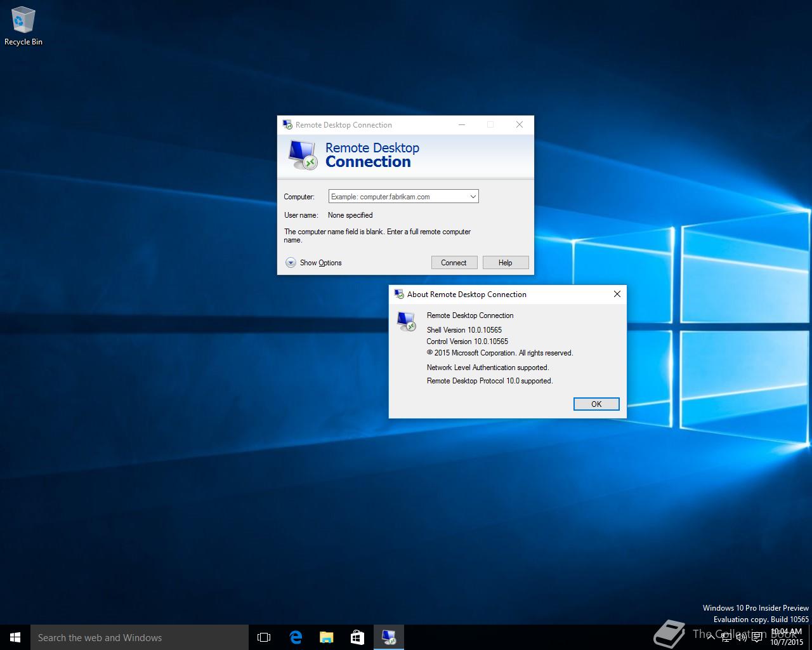Image resolution: width=812 pixels, height=650 pixels.
Task: Click the Help button
Action: (x=505, y=263)
